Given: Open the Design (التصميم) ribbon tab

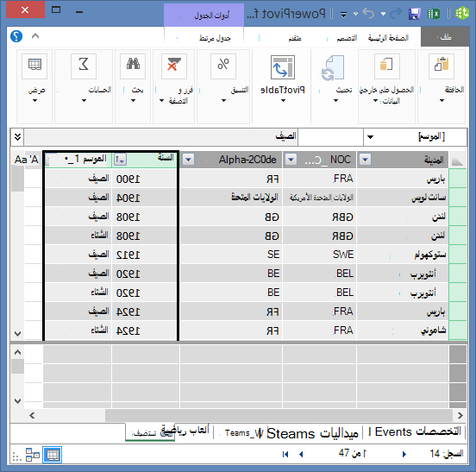Looking at the screenshot, I should click(x=347, y=38).
